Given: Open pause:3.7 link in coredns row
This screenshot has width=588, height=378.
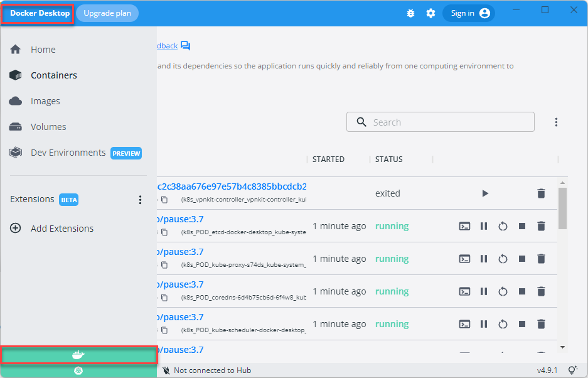Looking at the screenshot, I should (180, 284).
